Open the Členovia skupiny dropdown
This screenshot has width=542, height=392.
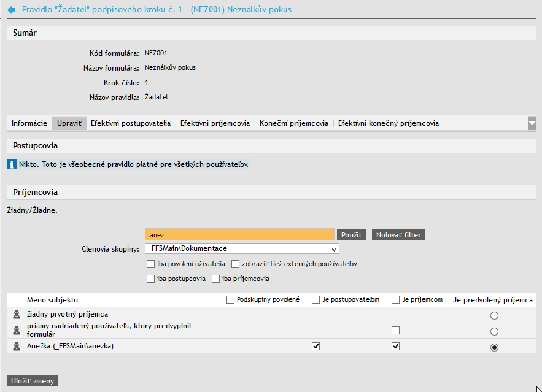coord(242,248)
